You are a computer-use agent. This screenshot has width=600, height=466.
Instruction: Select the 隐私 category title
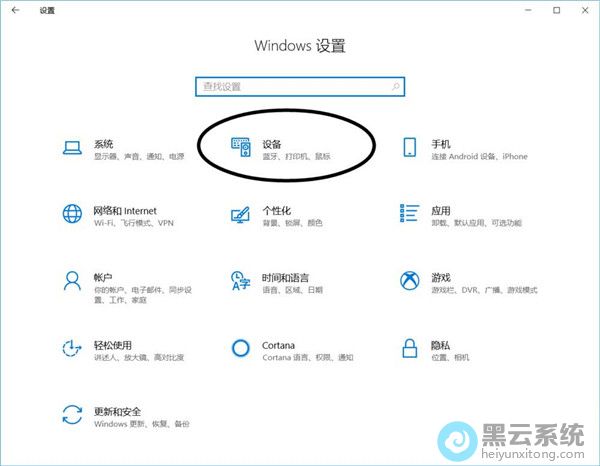tap(440, 345)
